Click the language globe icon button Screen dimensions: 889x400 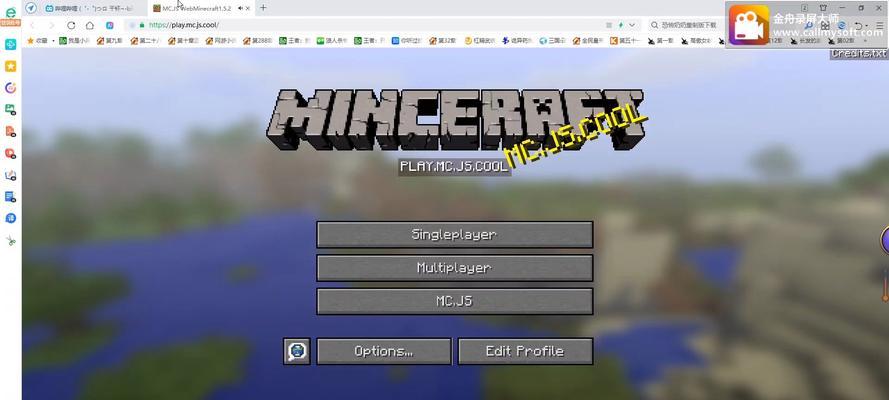point(297,351)
